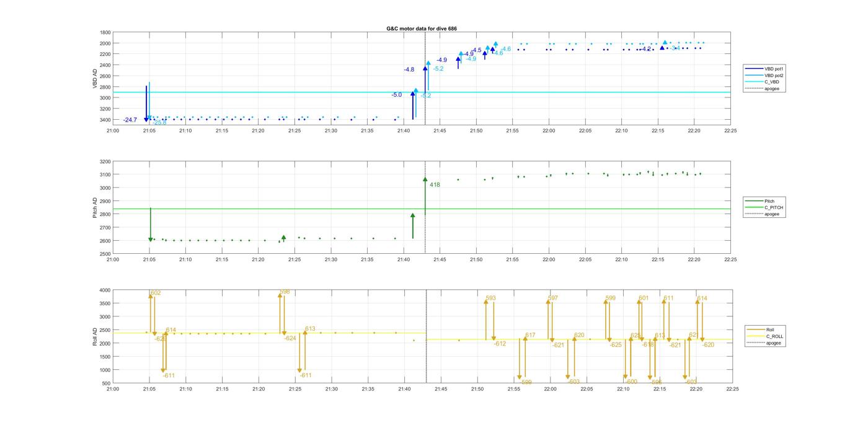Click the '21:45' tick under the Pitch plot
This screenshot has width=868, height=430.
coord(440,260)
